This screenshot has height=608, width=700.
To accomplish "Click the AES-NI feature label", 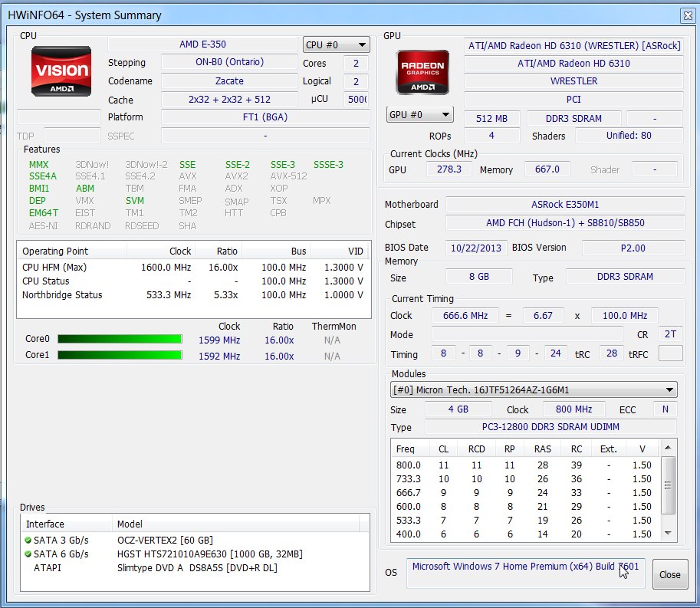I will click(x=43, y=226).
